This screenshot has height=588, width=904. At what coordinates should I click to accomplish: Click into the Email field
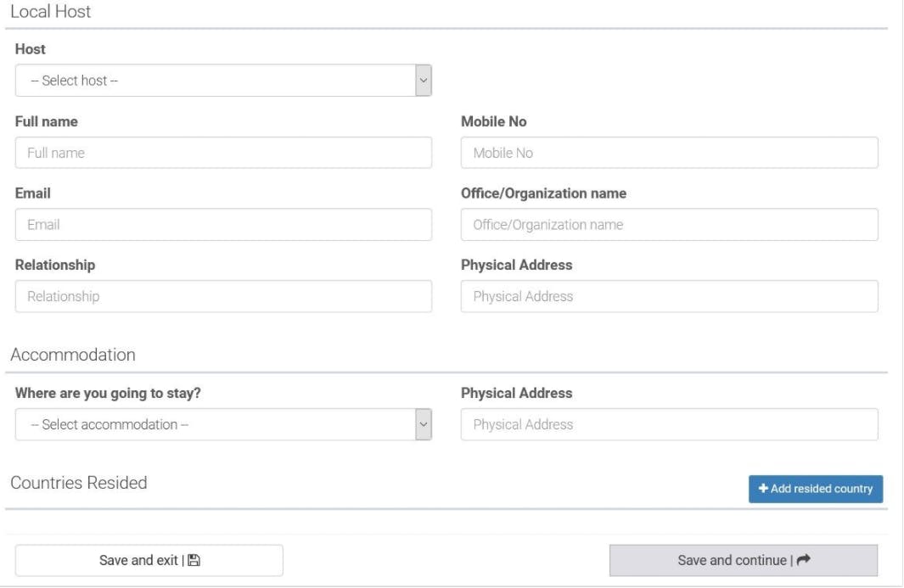coord(223,225)
